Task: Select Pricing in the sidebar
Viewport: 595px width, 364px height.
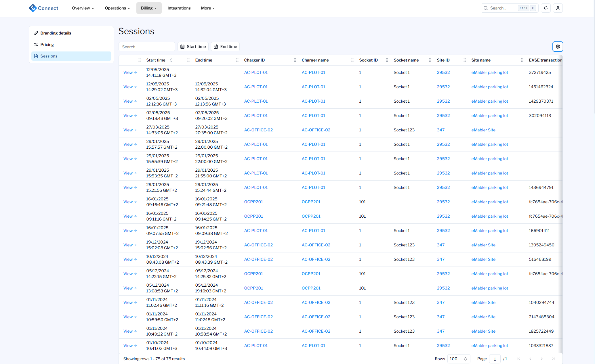Action: tap(47, 44)
